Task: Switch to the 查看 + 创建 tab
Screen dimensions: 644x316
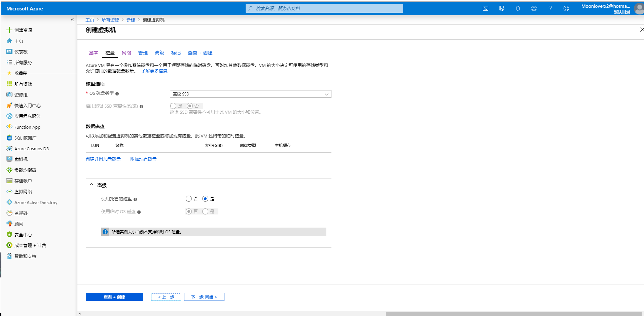Action: coord(200,53)
